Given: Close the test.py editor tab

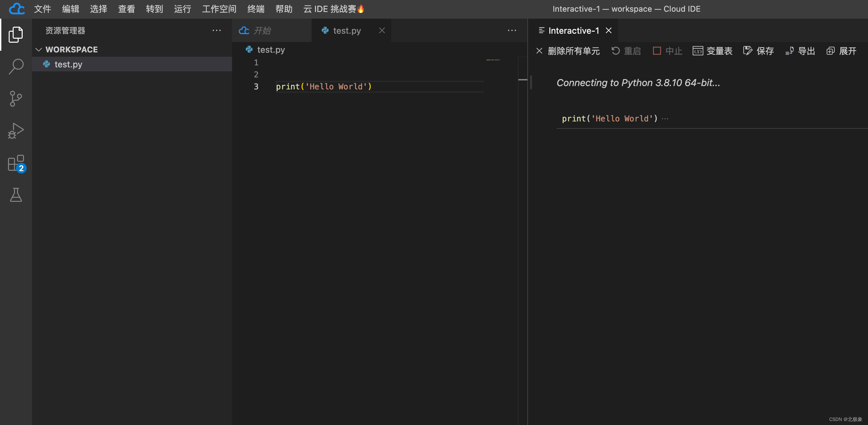Looking at the screenshot, I should 382,30.
